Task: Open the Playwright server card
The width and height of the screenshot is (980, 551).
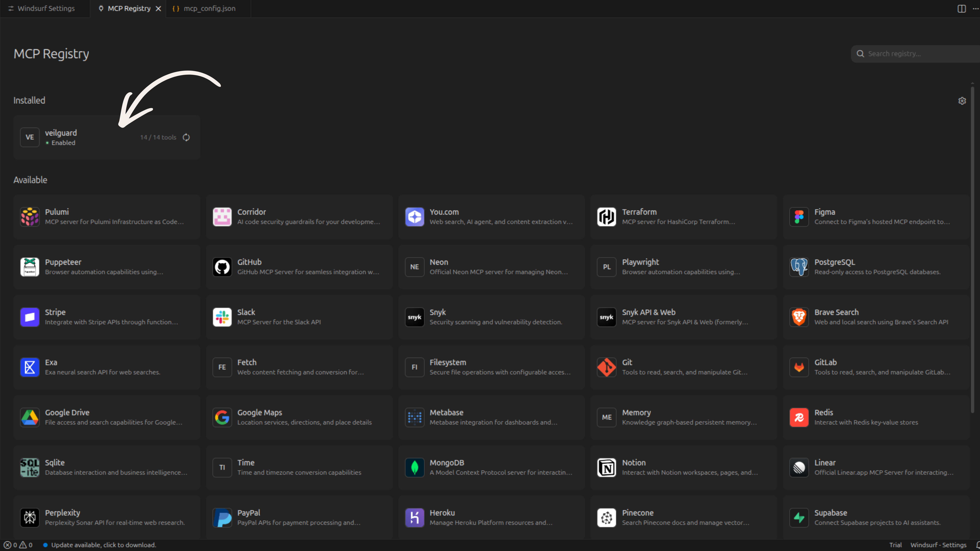Action: [684, 267]
